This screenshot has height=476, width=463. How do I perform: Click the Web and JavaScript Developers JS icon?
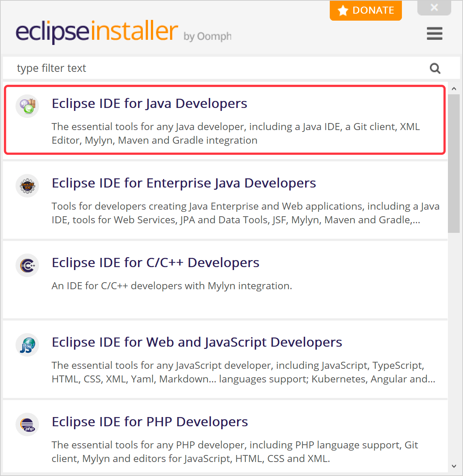coord(27,345)
